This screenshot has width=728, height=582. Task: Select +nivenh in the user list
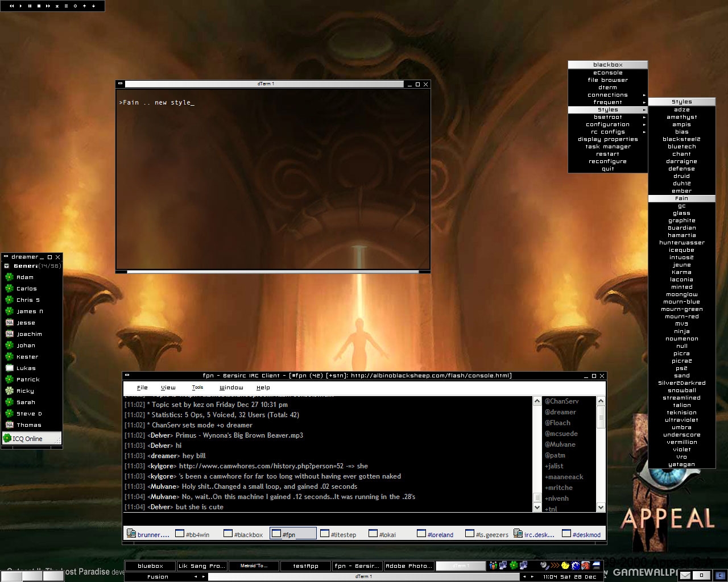point(556,498)
